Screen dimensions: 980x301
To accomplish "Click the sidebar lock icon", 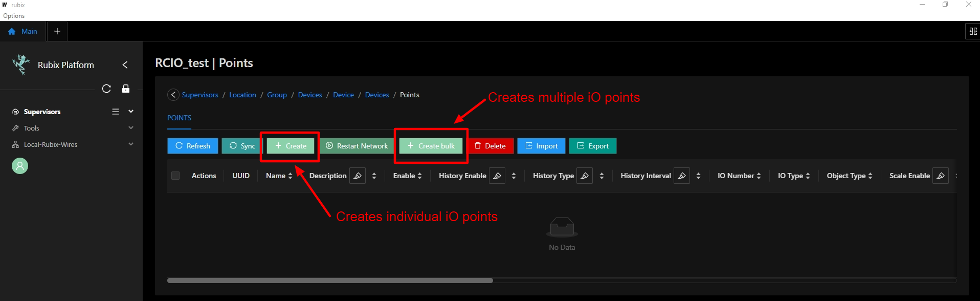I will point(126,89).
